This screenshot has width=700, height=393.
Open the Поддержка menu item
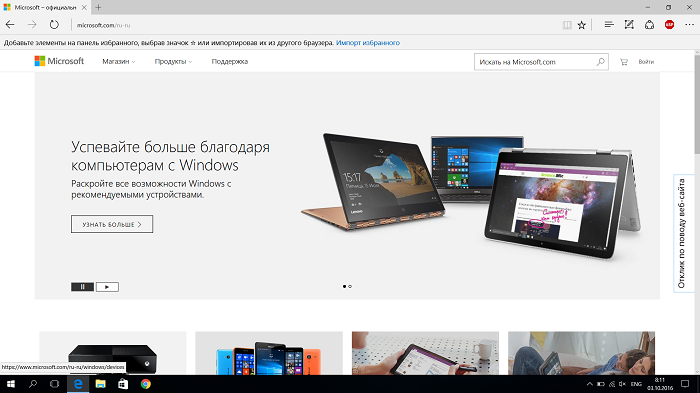coord(229,62)
